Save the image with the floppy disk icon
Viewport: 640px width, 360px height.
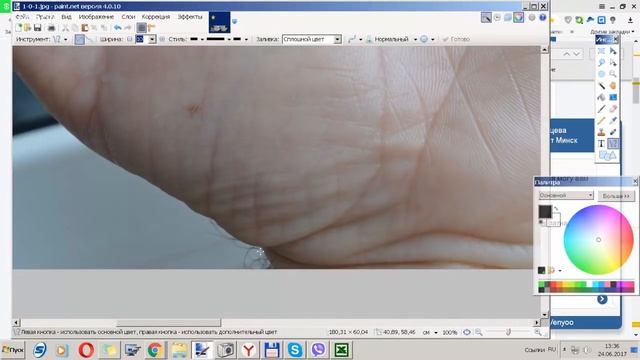(x=38, y=28)
